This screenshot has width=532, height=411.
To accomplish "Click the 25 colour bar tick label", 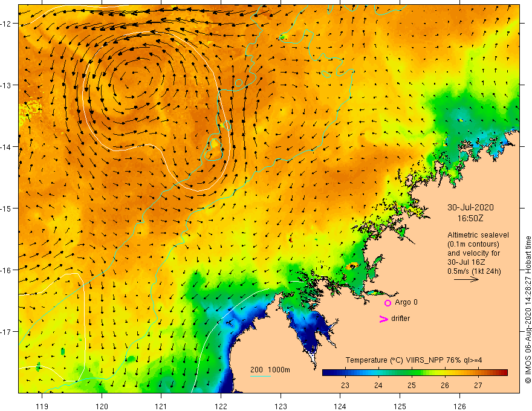I will point(412,386).
